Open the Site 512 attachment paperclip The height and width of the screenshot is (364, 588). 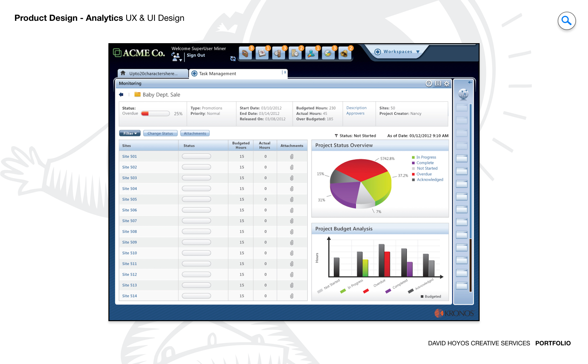(x=292, y=274)
